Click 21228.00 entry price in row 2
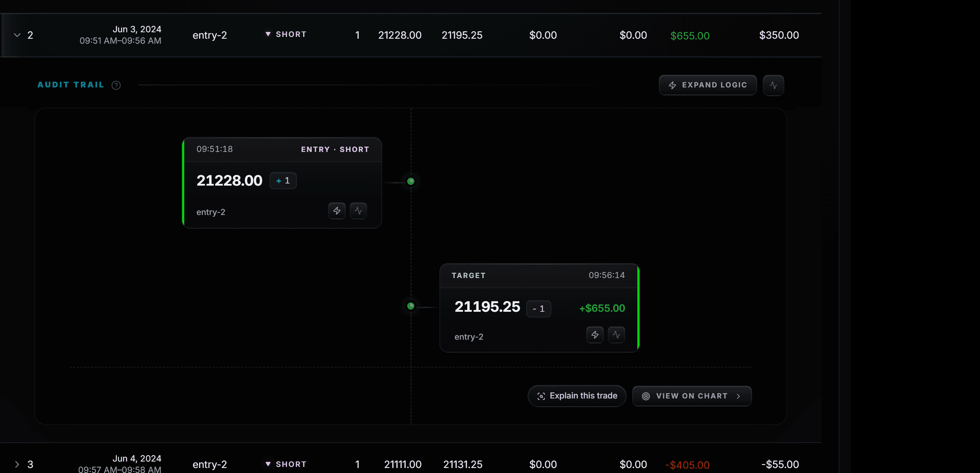This screenshot has height=473, width=980. point(399,35)
